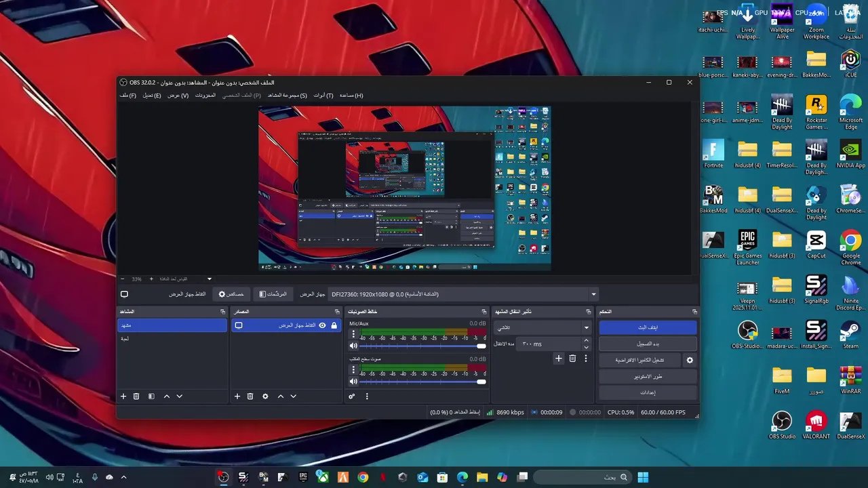Pop out the Audio Mixer dock panel
The image size is (868, 488).
click(484, 312)
